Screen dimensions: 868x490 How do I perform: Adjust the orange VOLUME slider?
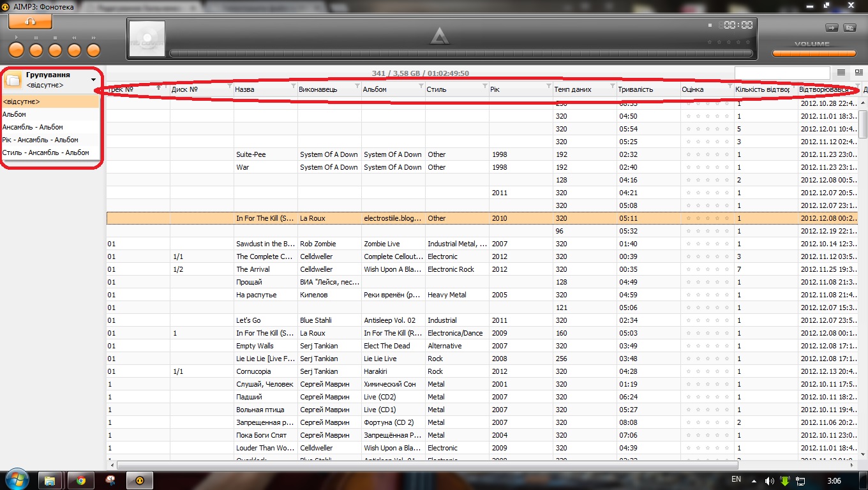pyautogui.click(x=814, y=54)
